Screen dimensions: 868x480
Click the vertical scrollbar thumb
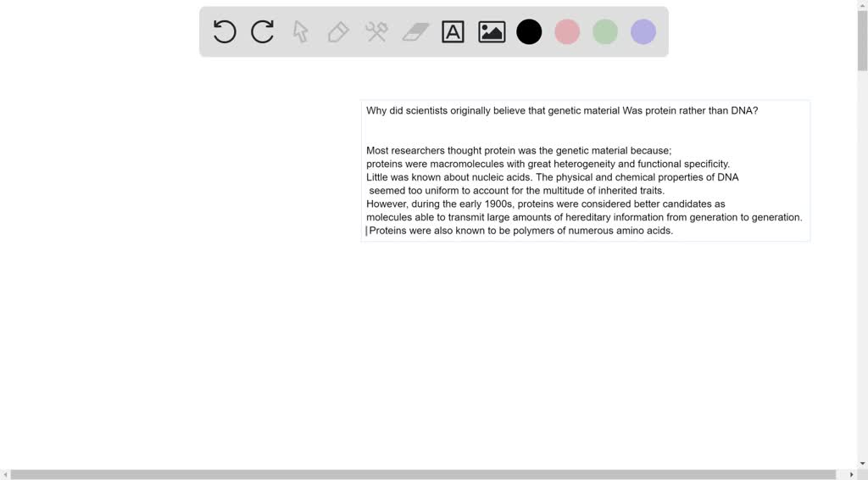pyautogui.click(x=862, y=40)
